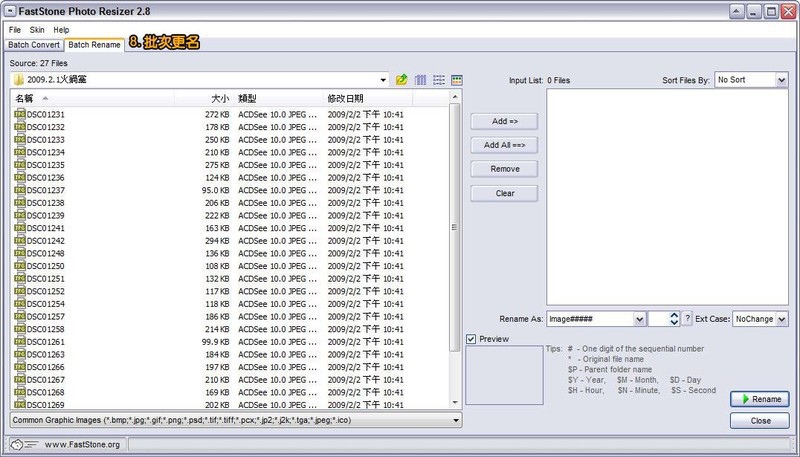The height and width of the screenshot is (457, 800).
Task: Click the 95.0 KB size cell
Action: click(x=215, y=190)
